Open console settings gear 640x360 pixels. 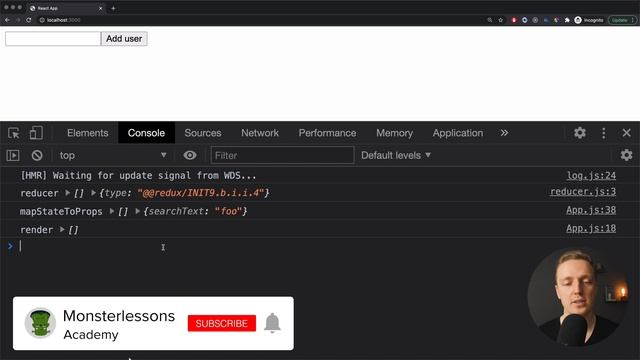pyautogui.click(x=626, y=155)
